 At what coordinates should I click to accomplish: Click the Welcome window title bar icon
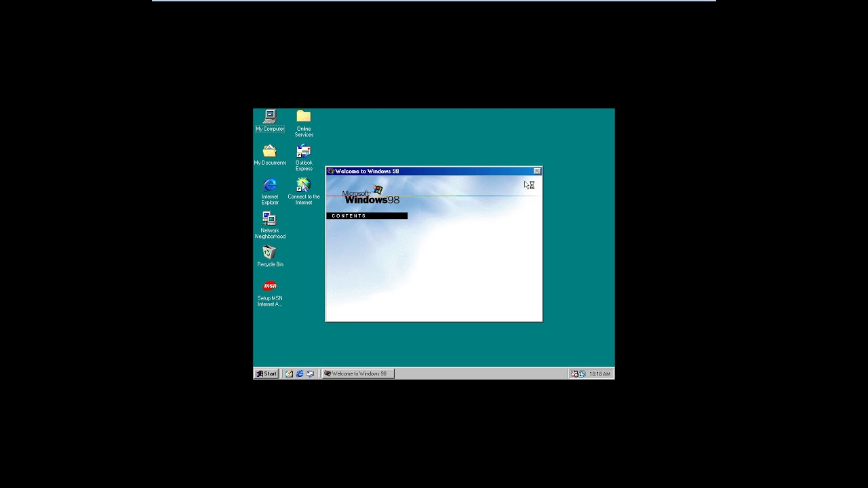(x=331, y=171)
